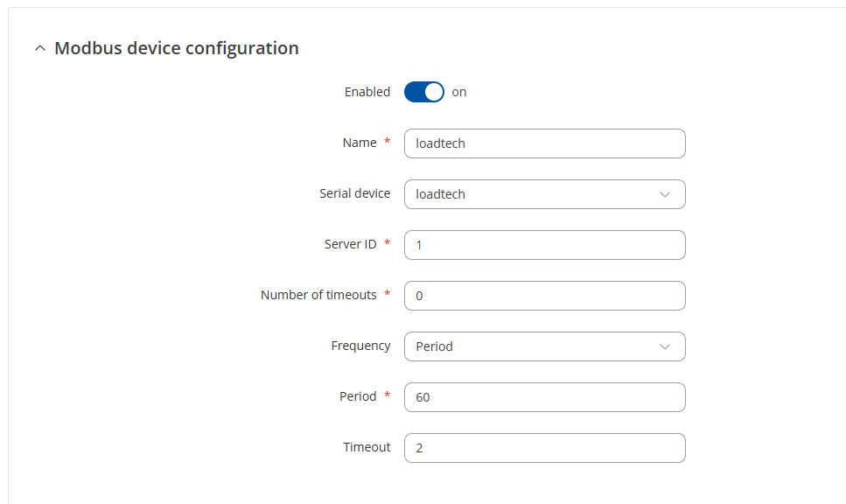Open the Frequency dropdown showing Period
846x504 pixels.
545,346
